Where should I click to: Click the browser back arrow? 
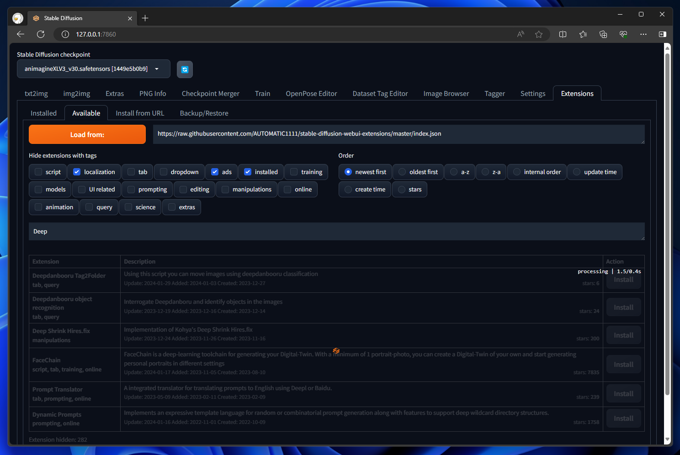coord(20,34)
